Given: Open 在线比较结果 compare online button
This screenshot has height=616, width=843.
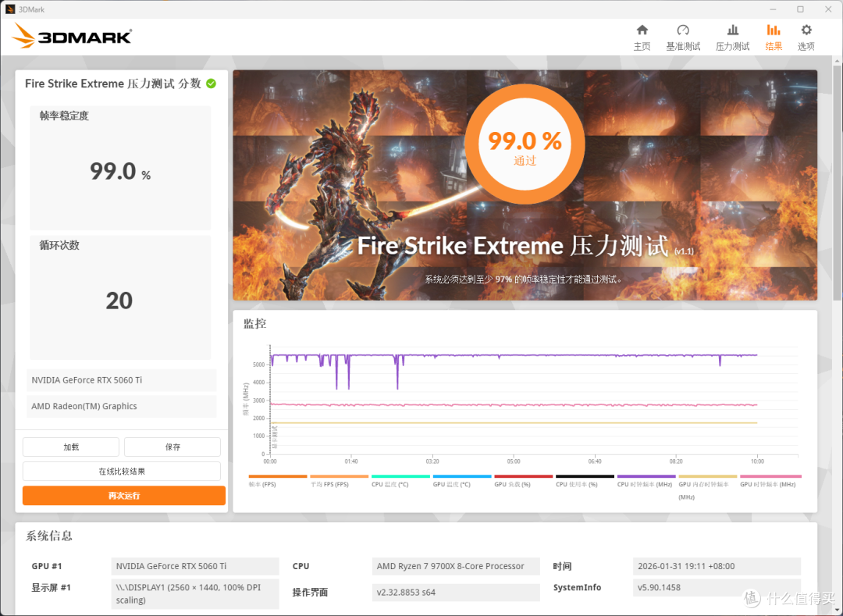Looking at the screenshot, I should tap(122, 472).
